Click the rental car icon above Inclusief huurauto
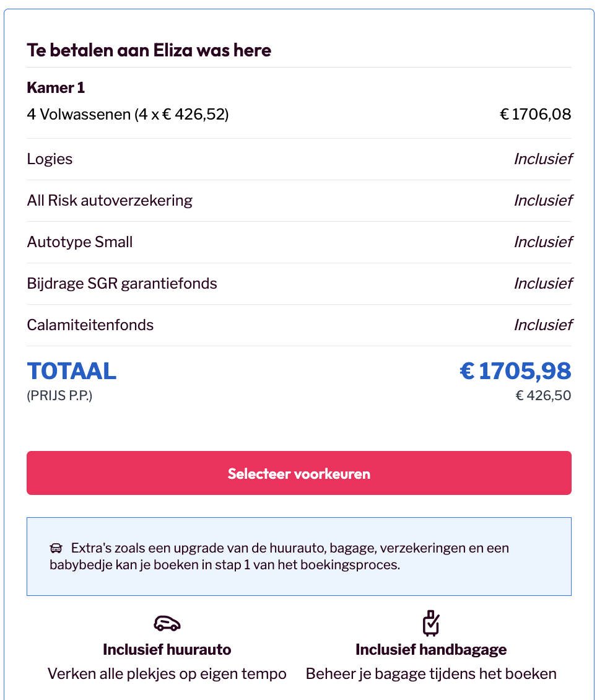This screenshot has height=700, width=597. [x=167, y=623]
